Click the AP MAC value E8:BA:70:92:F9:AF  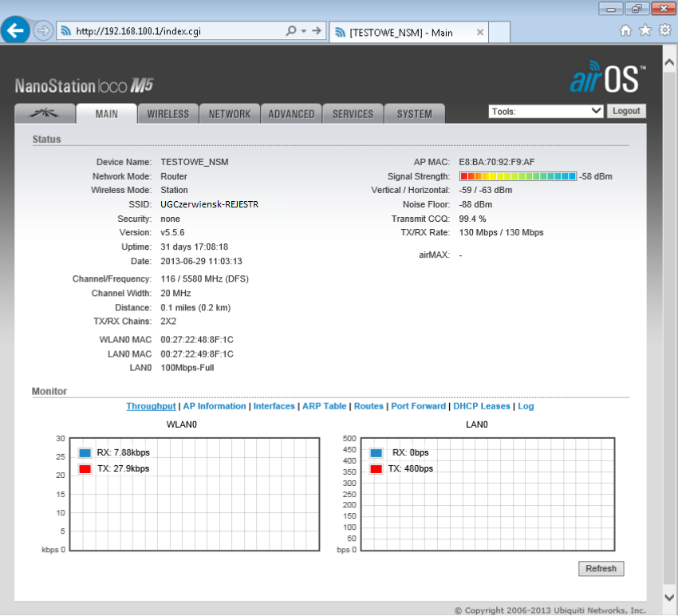coord(497,162)
